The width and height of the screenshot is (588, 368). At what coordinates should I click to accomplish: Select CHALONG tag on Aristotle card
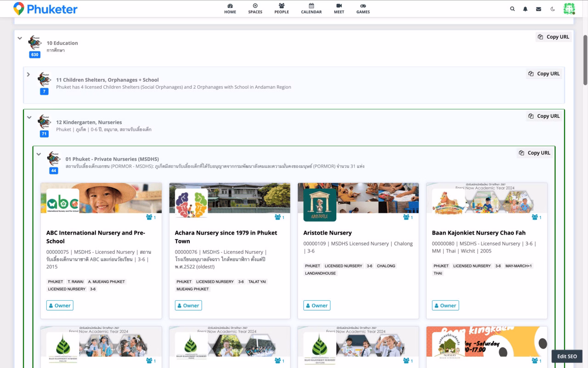386,266
